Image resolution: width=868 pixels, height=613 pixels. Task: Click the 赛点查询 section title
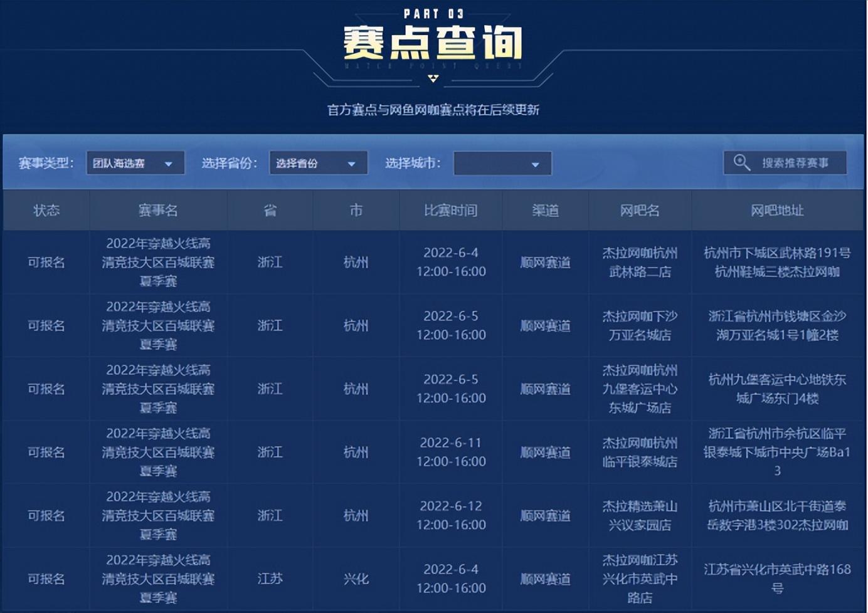(x=433, y=43)
